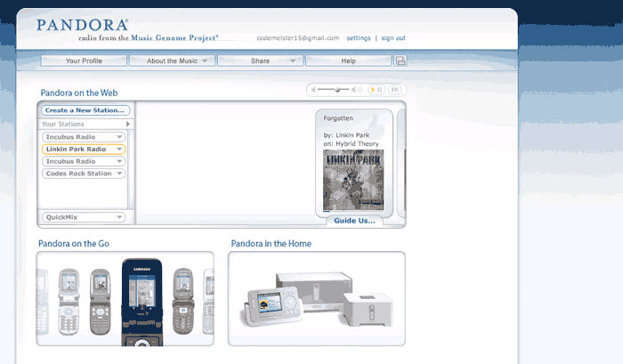
Task: Open the Help menu item
Action: click(x=349, y=61)
